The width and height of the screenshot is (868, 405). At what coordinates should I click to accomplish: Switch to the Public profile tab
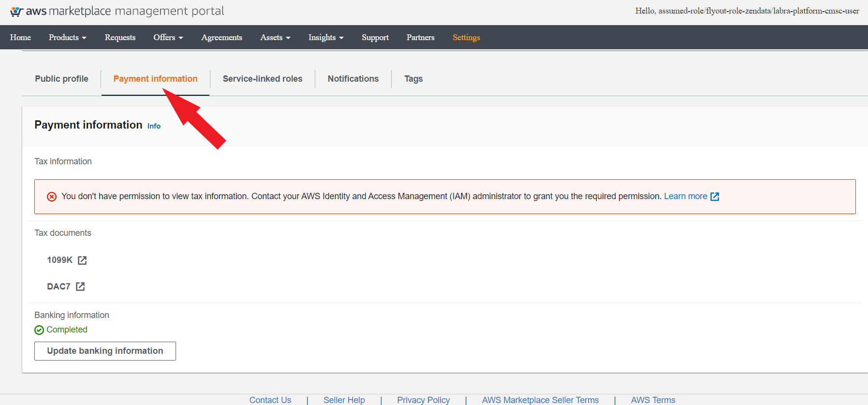tap(61, 79)
